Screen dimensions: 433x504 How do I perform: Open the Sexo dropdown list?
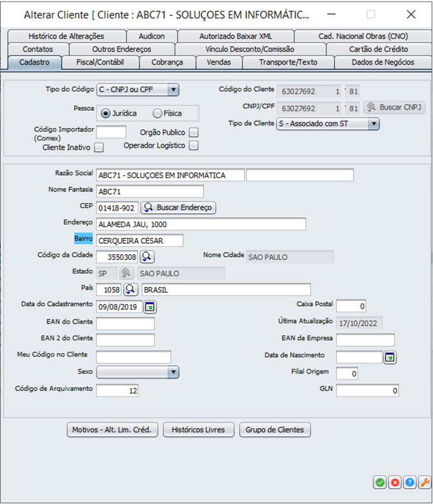tap(173, 372)
